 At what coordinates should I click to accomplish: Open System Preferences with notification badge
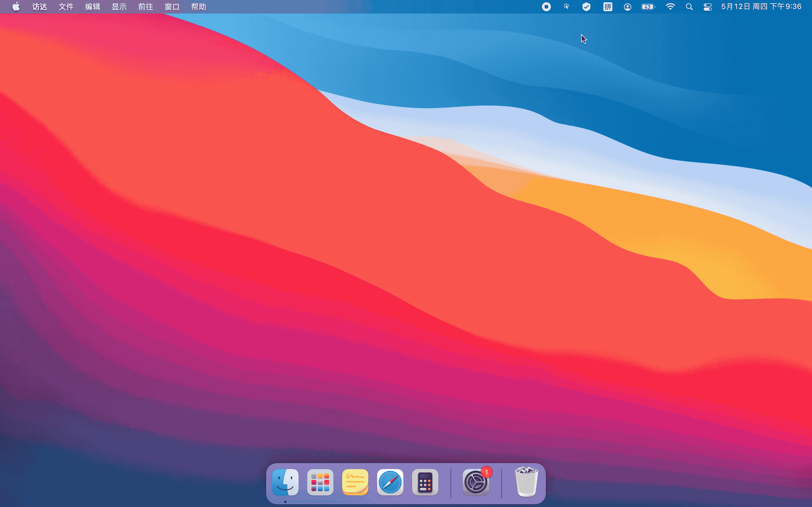pyautogui.click(x=476, y=482)
